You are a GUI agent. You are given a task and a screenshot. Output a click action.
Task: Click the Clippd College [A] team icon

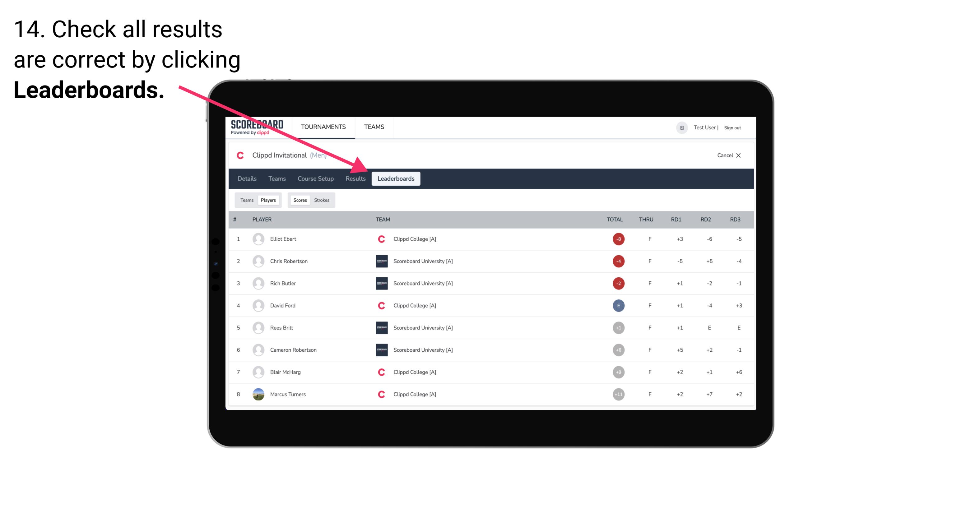click(381, 239)
